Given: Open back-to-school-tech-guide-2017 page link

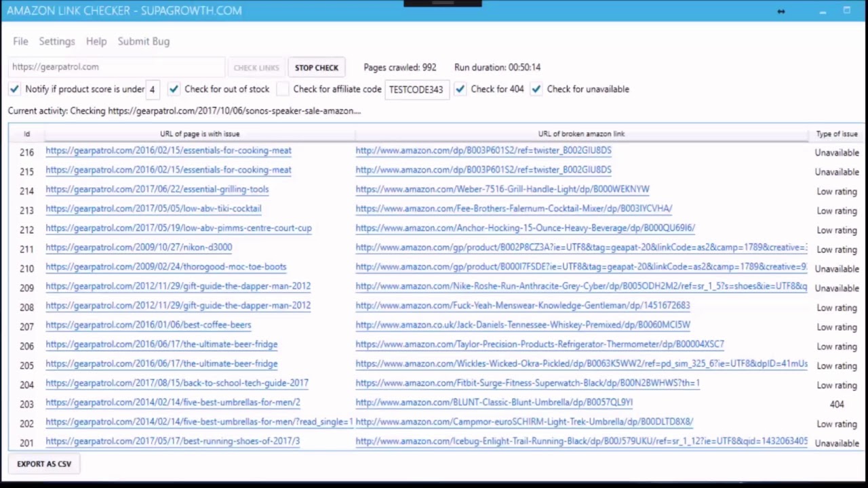Looking at the screenshot, I should pyautogui.click(x=177, y=383).
